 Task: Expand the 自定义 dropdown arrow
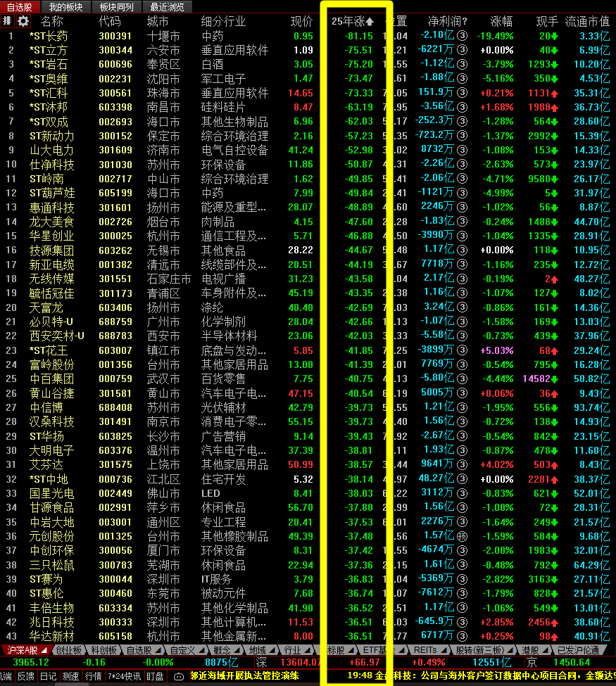[202, 651]
